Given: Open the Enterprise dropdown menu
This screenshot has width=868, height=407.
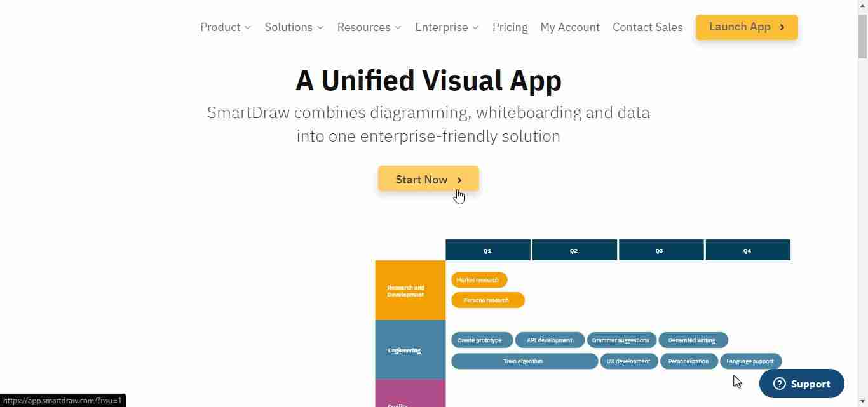Looking at the screenshot, I should tap(446, 27).
